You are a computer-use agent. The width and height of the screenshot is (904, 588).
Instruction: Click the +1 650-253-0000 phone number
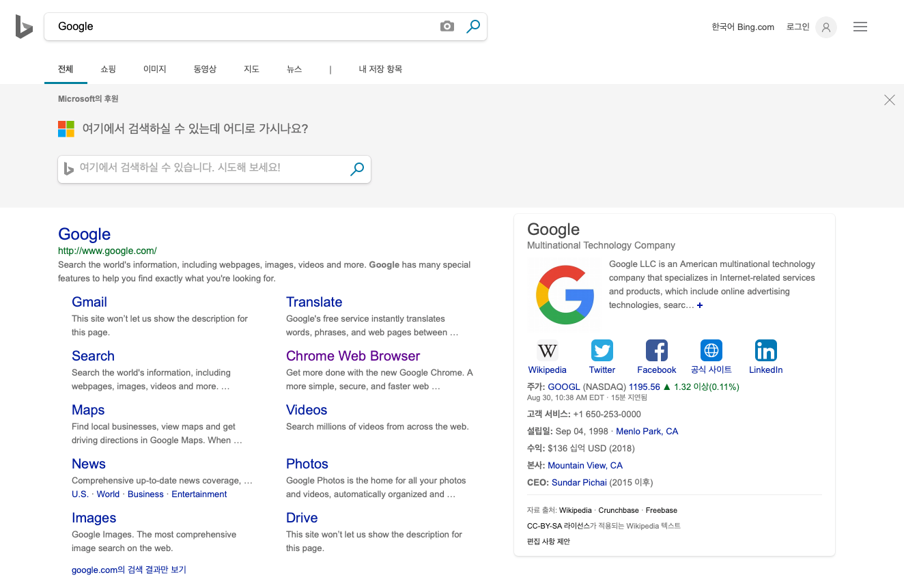pyautogui.click(x=607, y=415)
